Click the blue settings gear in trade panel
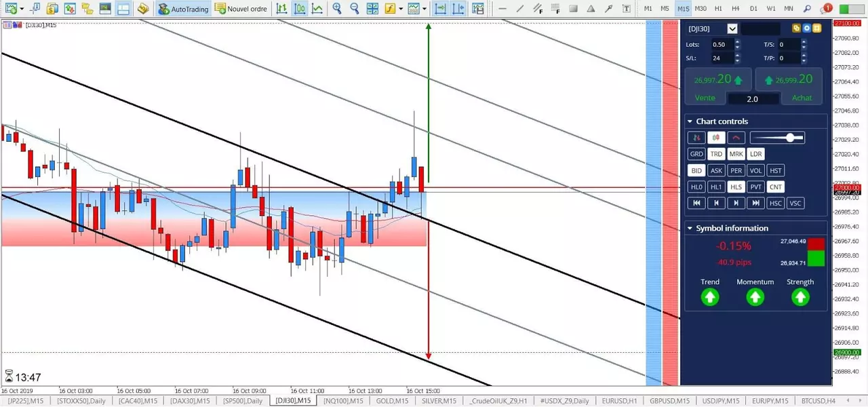The height and width of the screenshot is (407, 868). click(807, 28)
